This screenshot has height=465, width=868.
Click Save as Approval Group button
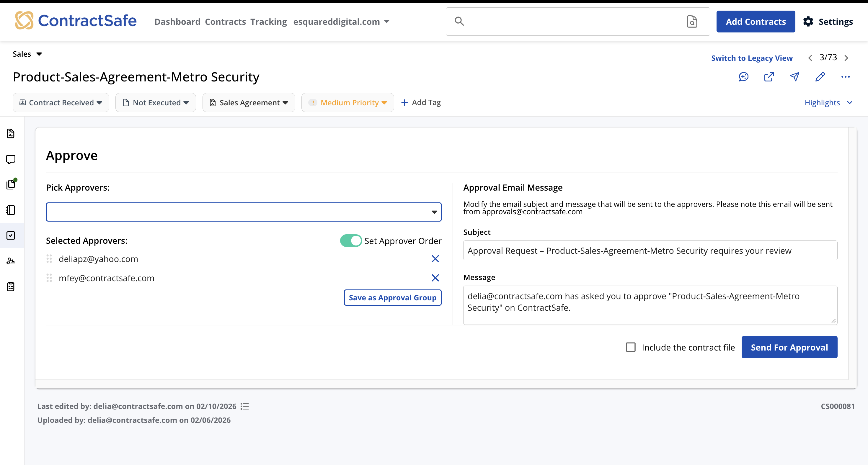393,298
